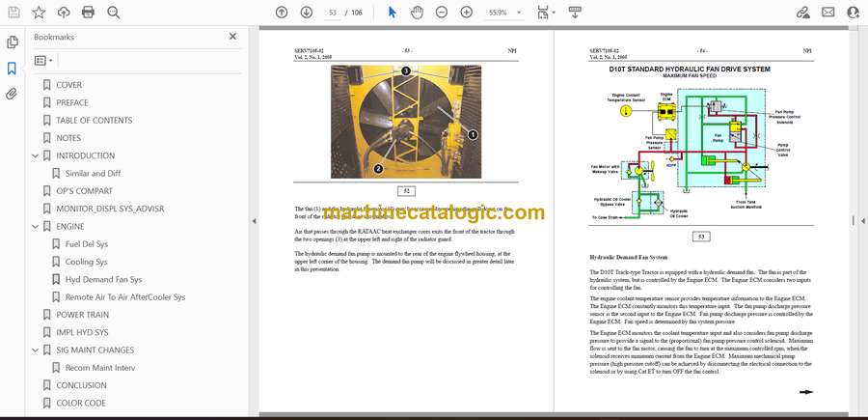Zoom in with the plus button
868x420 pixels.
pos(467,12)
